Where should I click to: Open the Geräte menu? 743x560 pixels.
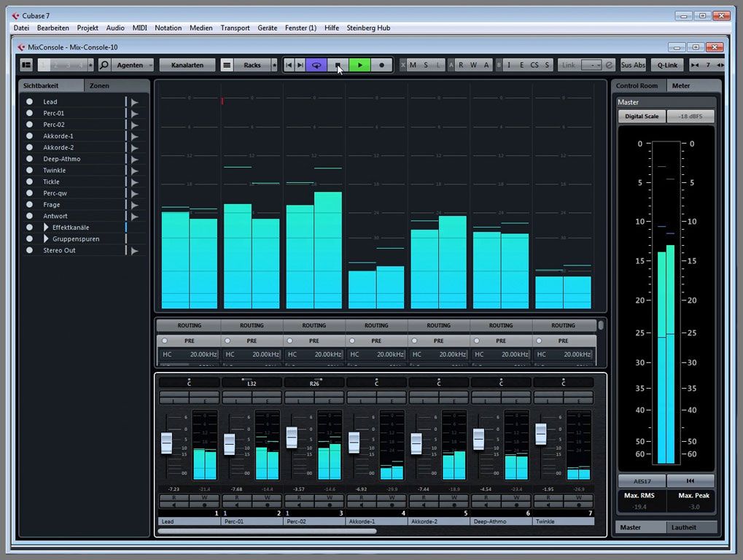268,28
